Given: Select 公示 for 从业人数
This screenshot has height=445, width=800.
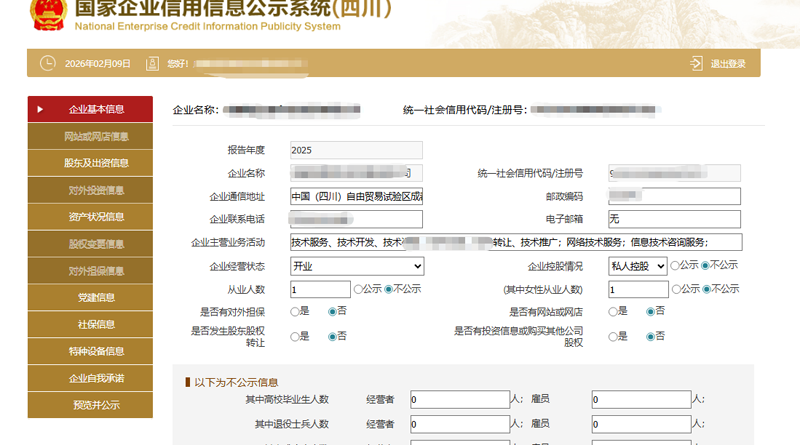Looking at the screenshot, I should pyautogui.click(x=358, y=289).
